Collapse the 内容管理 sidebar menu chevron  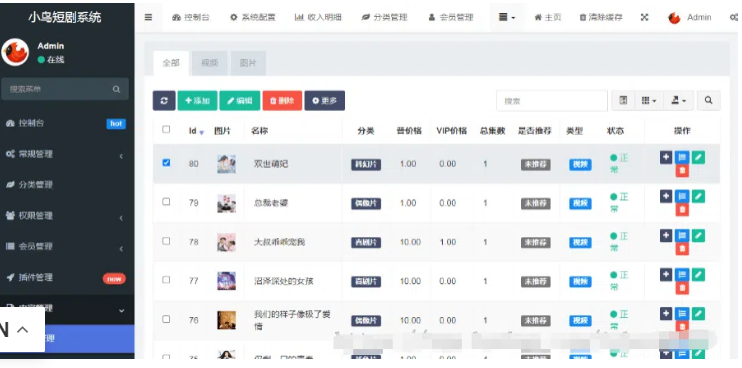[121, 311]
